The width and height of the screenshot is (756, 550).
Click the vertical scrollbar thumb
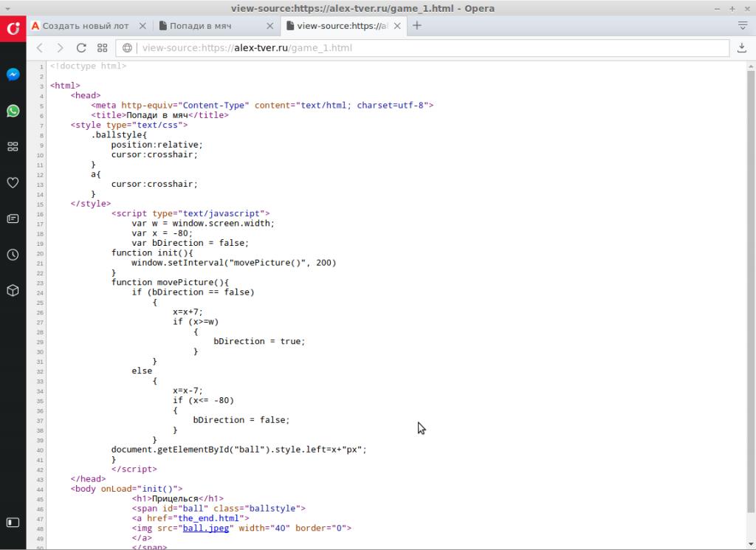click(751, 292)
